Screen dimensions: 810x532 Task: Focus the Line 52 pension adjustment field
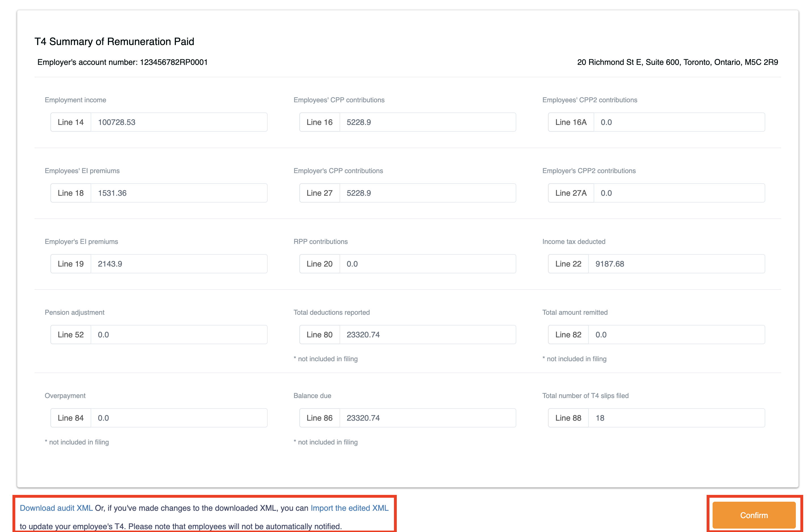(x=179, y=335)
